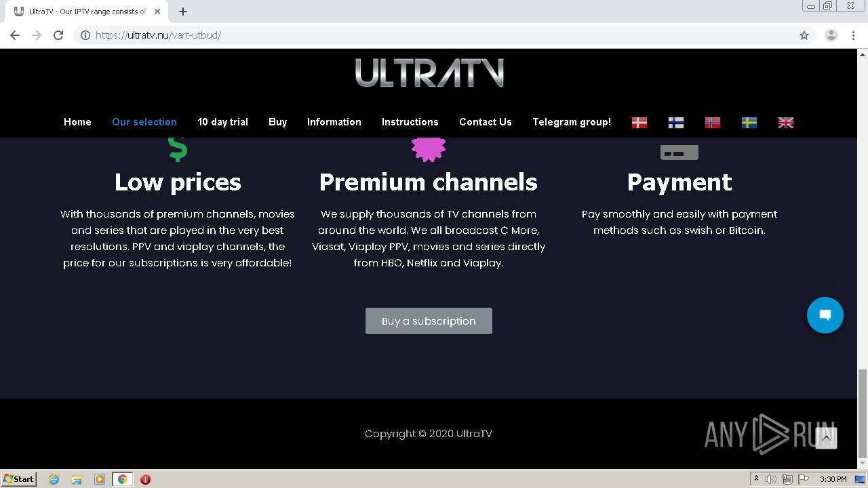The height and width of the screenshot is (488, 868).
Task: Open File Explorer from the taskbar
Action: [x=77, y=479]
